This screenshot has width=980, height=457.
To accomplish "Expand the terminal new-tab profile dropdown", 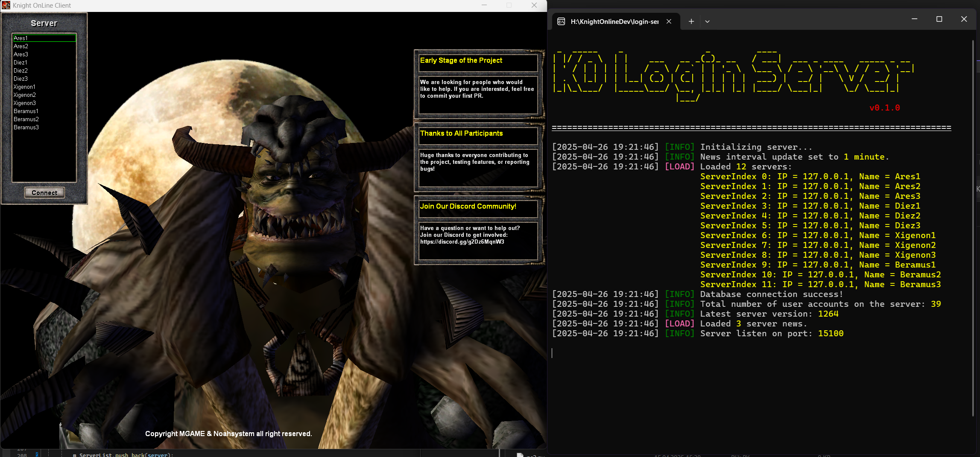I will (707, 21).
